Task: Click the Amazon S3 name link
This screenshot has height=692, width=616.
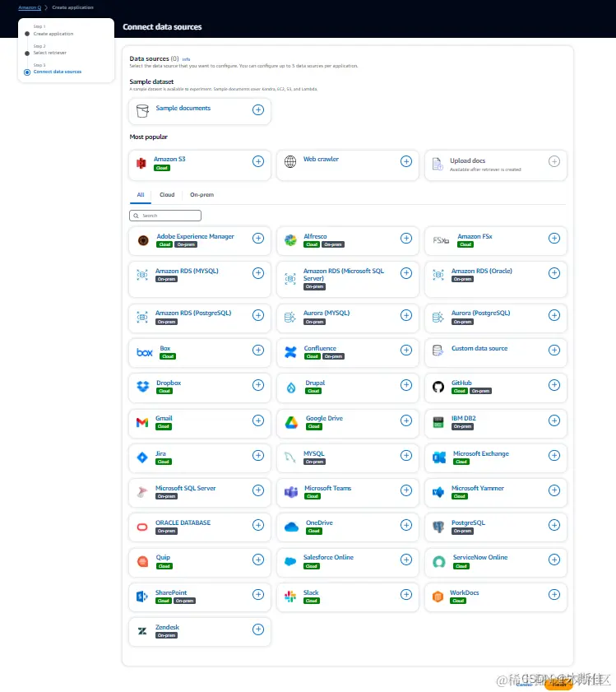Action: (169, 159)
